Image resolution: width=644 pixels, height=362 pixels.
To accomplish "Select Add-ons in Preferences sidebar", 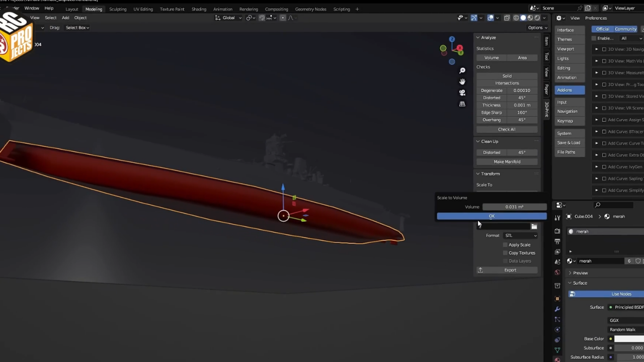I will point(570,90).
